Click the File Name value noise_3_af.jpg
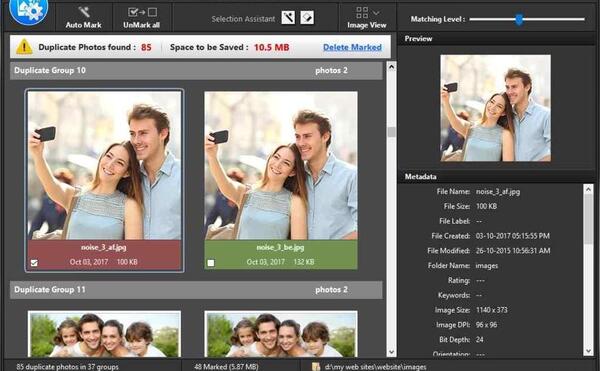The image size is (600, 371). [x=498, y=192]
